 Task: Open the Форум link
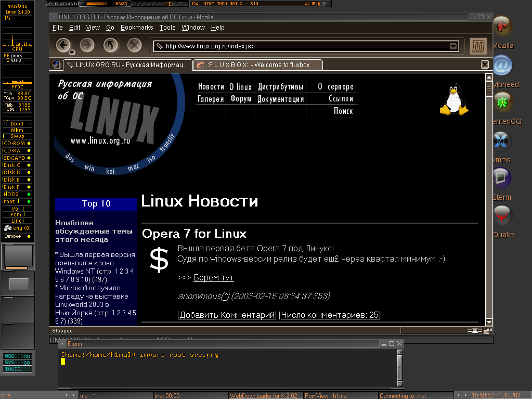pyautogui.click(x=241, y=99)
